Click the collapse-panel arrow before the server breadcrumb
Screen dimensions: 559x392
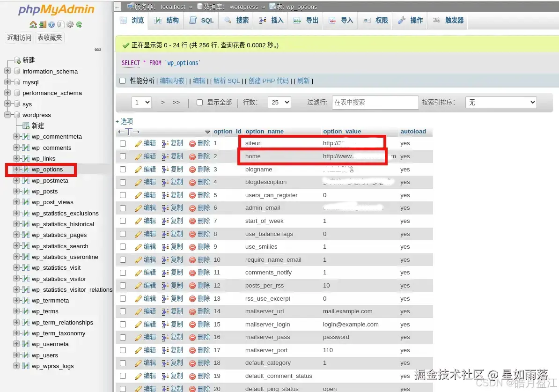click(118, 7)
